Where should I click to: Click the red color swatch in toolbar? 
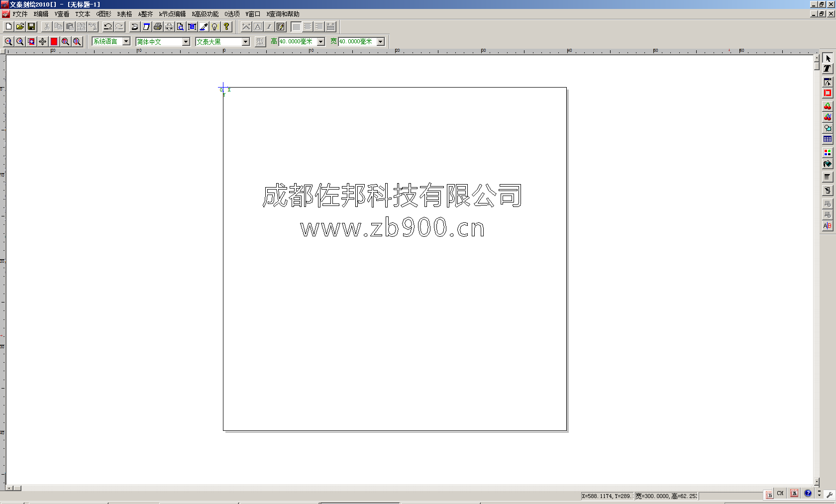pos(53,41)
